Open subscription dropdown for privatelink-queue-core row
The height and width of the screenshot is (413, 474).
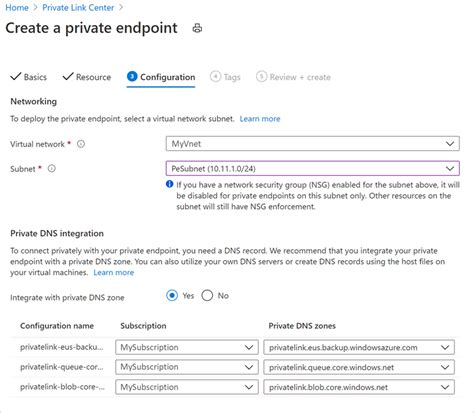[187, 367]
